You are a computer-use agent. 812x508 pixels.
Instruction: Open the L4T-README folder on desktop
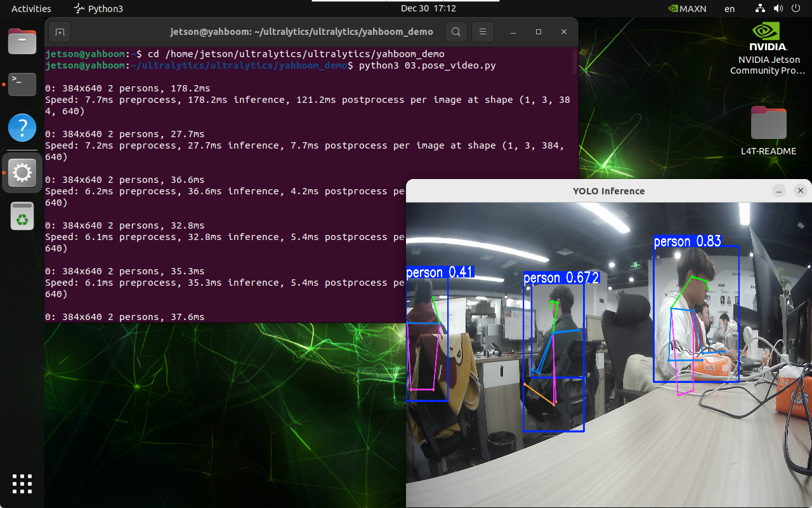[768, 132]
